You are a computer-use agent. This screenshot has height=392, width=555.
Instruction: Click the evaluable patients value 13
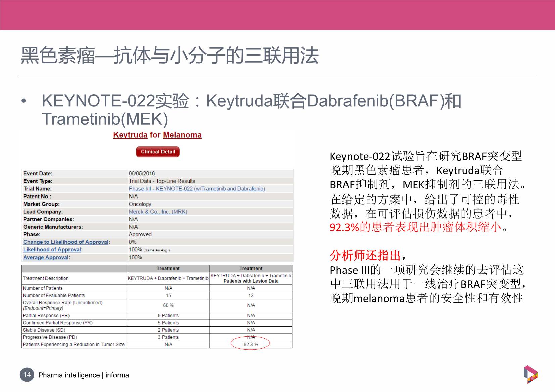point(251,295)
